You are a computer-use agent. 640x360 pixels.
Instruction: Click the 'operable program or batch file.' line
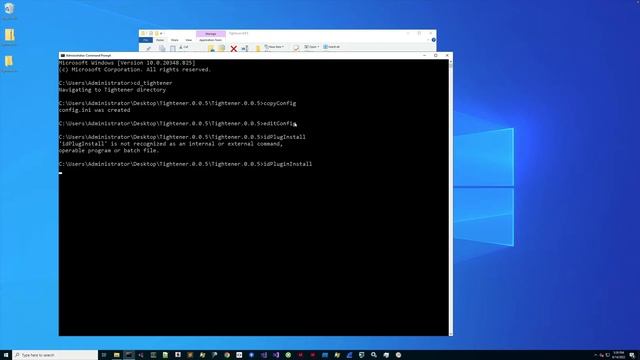pos(109,150)
